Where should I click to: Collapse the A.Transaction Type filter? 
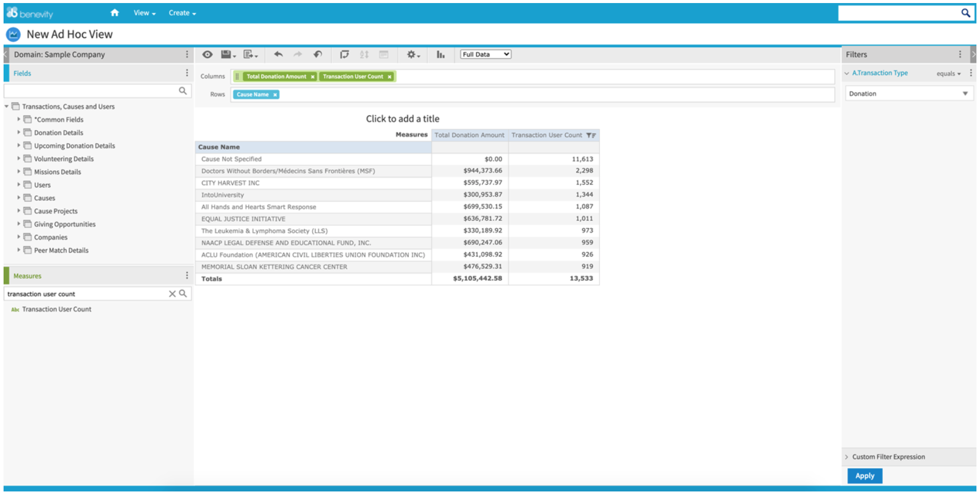coord(847,73)
